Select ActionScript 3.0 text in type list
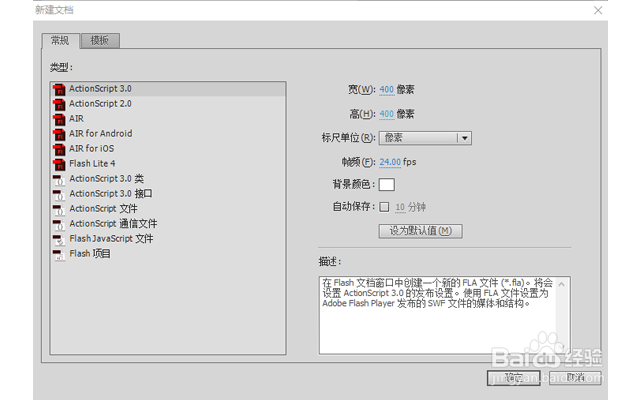 click(x=100, y=89)
